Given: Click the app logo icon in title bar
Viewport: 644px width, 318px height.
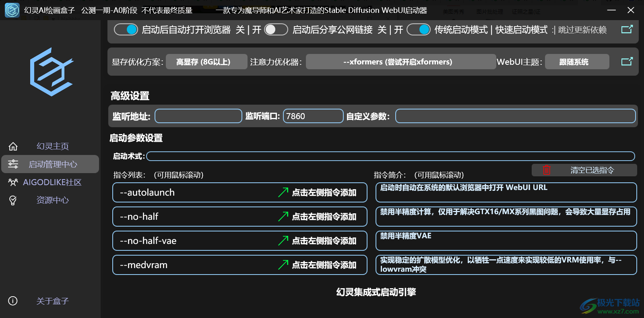Looking at the screenshot, I should pos(12,10).
